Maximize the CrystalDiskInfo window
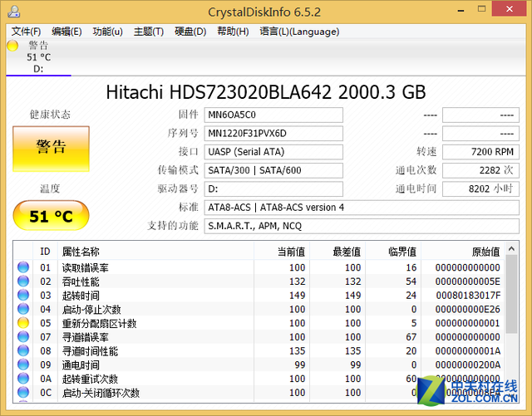 (x=481, y=9)
